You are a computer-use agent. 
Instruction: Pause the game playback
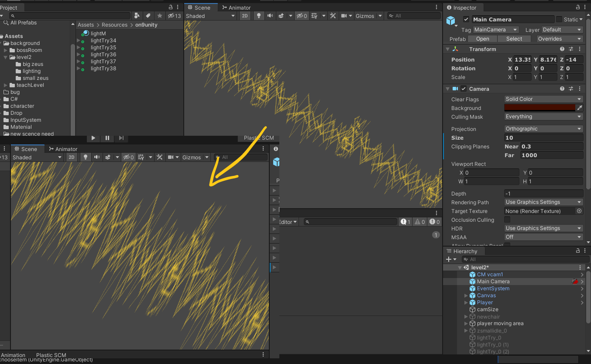point(107,138)
